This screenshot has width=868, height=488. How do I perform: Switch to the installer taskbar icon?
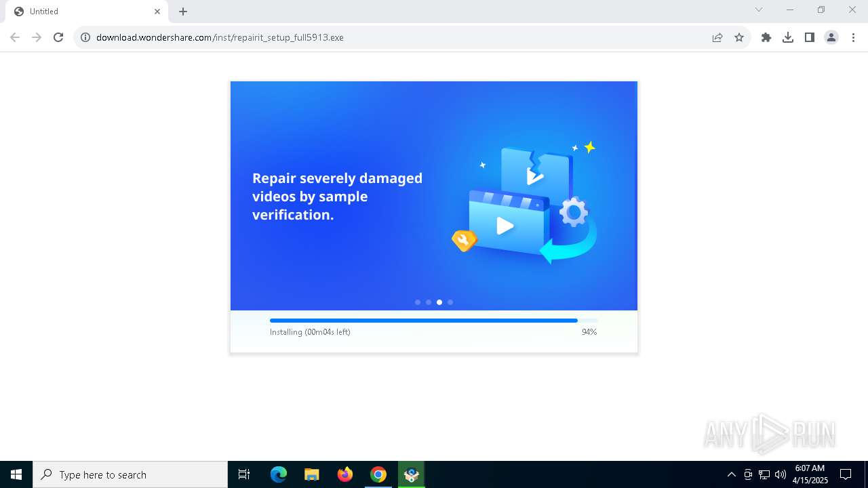412,474
